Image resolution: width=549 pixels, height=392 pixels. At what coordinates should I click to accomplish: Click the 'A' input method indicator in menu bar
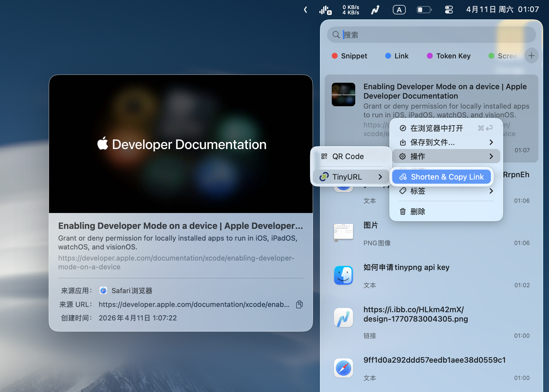tap(399, 9)
